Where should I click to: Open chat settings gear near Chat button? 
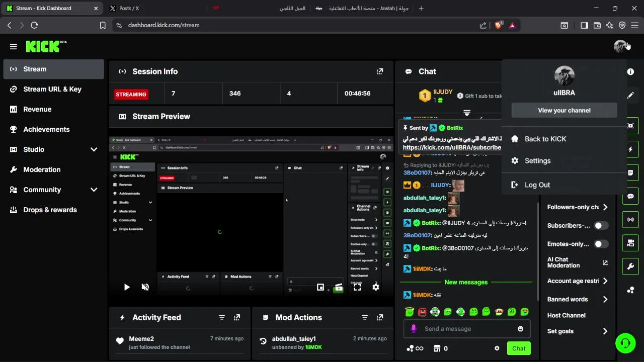(497, 348)
